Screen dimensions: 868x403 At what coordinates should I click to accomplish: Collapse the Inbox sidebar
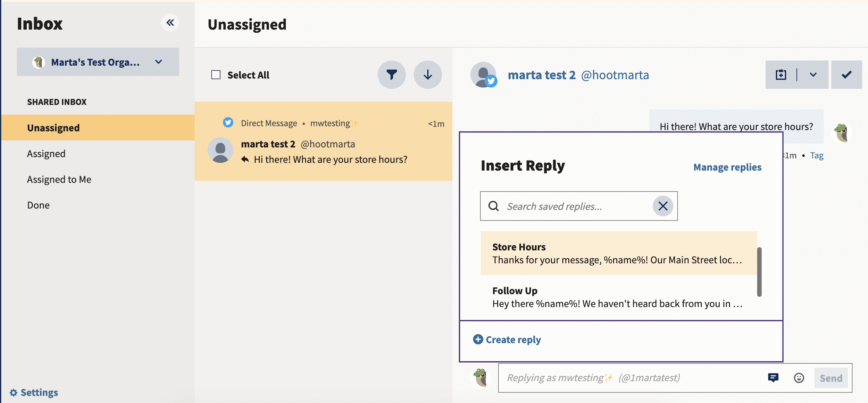coord(170,22)
